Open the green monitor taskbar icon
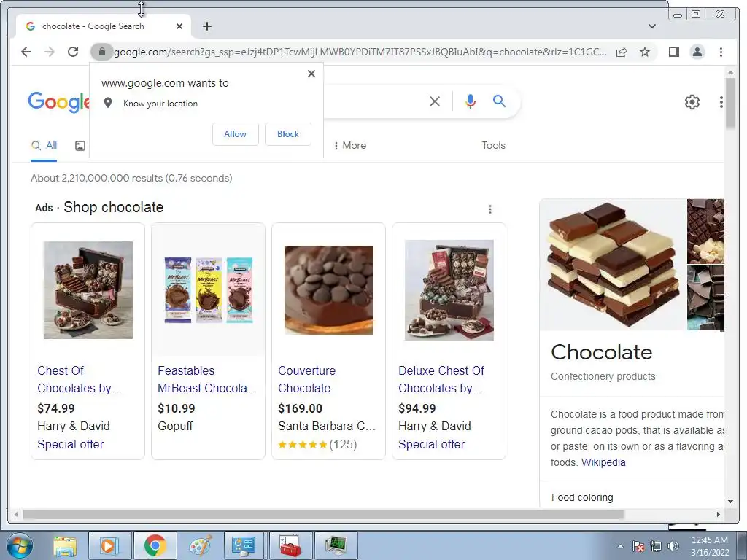The height and width of the screenshot is (560, 747). [x=336, y=545]
